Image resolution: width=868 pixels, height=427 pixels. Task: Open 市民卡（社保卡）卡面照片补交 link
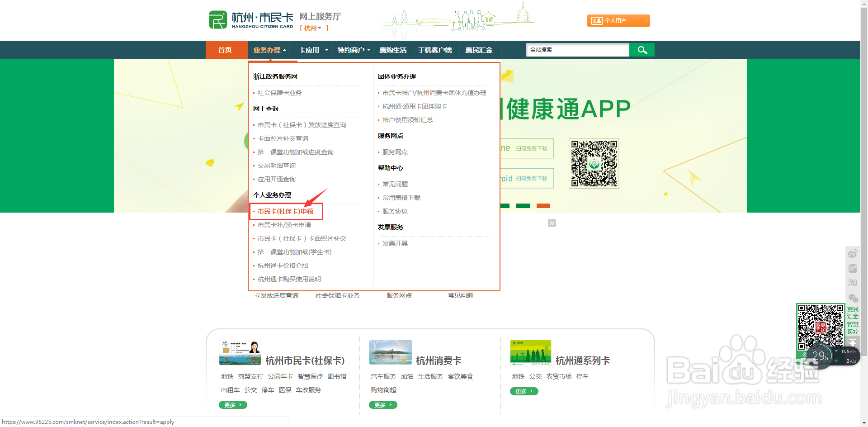[x=302, y=238]
